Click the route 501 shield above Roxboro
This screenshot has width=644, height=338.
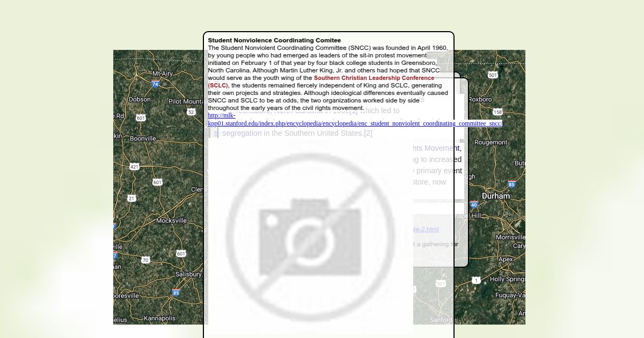(493, 75)
